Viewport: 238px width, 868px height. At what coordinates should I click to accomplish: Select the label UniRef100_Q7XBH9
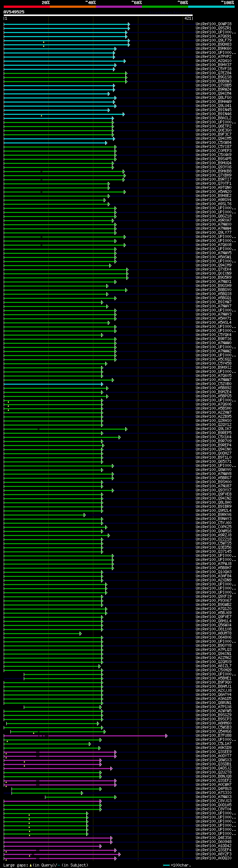tap(213, 175)
